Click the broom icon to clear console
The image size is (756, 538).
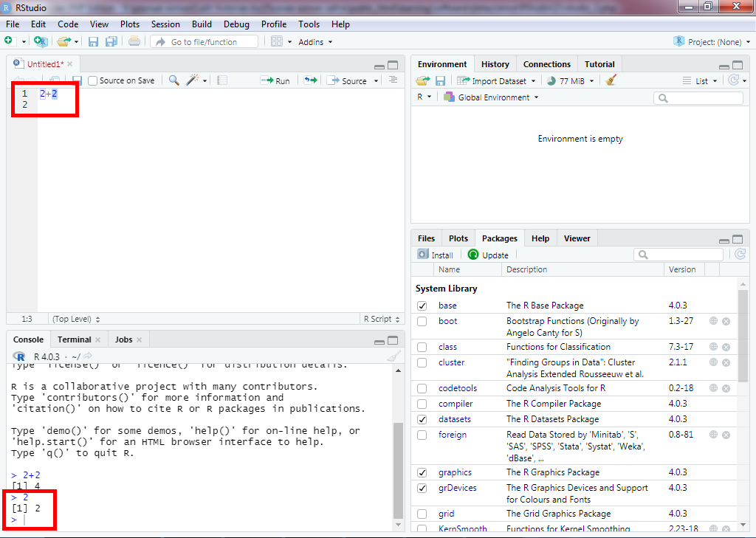[394, 356]
